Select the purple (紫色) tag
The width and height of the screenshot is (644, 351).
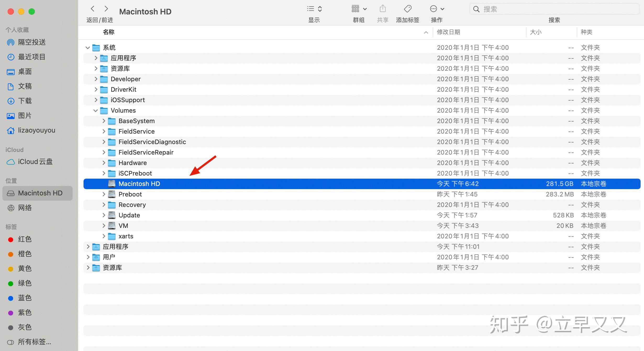[x=25, y=312]
